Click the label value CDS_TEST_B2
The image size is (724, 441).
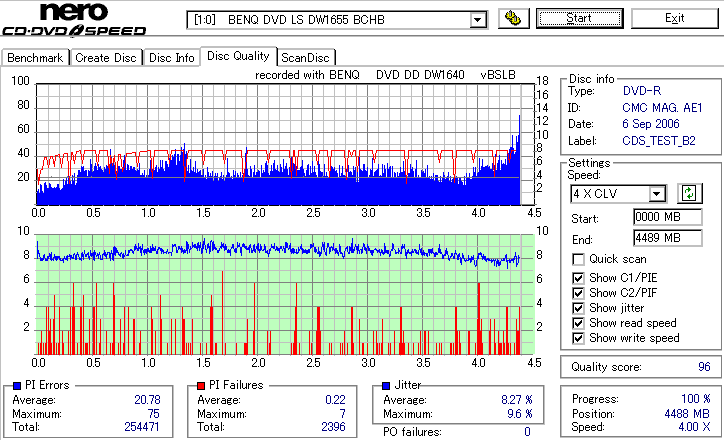point(659,141)
